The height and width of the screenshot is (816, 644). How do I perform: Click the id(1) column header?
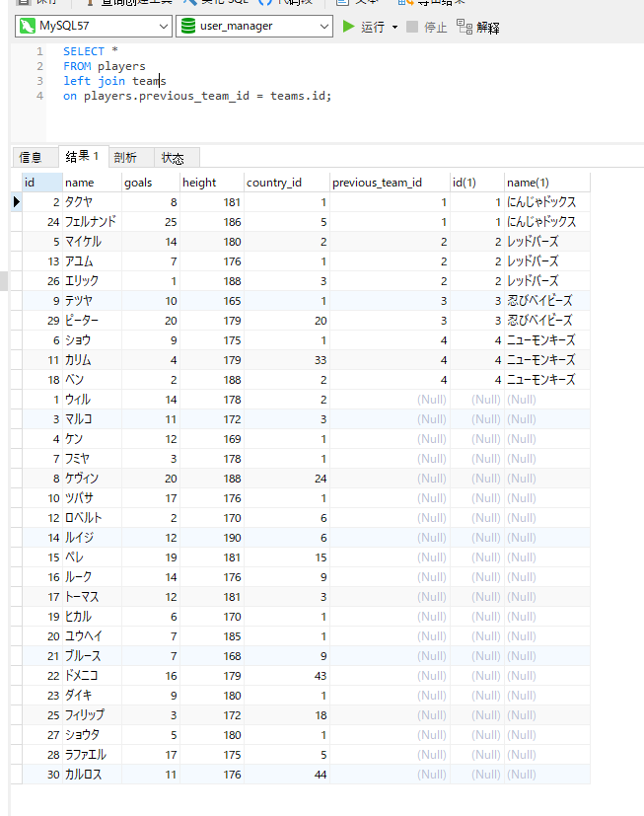point(477,183)
